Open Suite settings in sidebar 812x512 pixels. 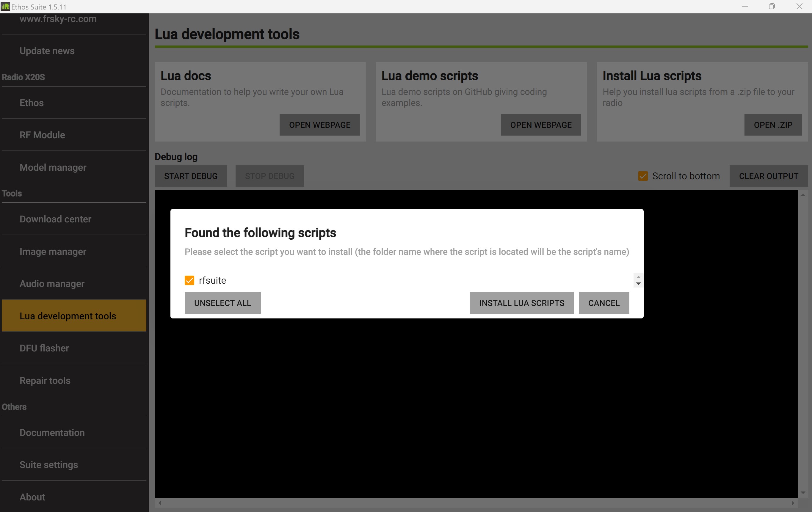click(48, 465)
